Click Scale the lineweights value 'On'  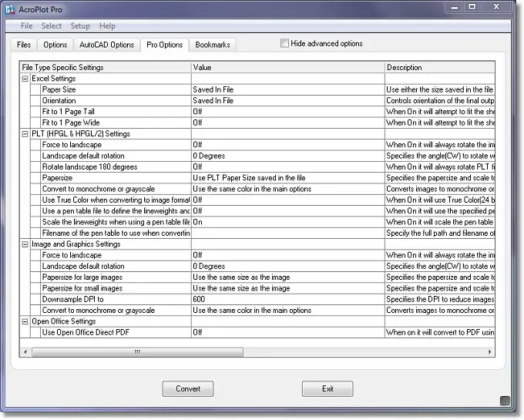288,222
